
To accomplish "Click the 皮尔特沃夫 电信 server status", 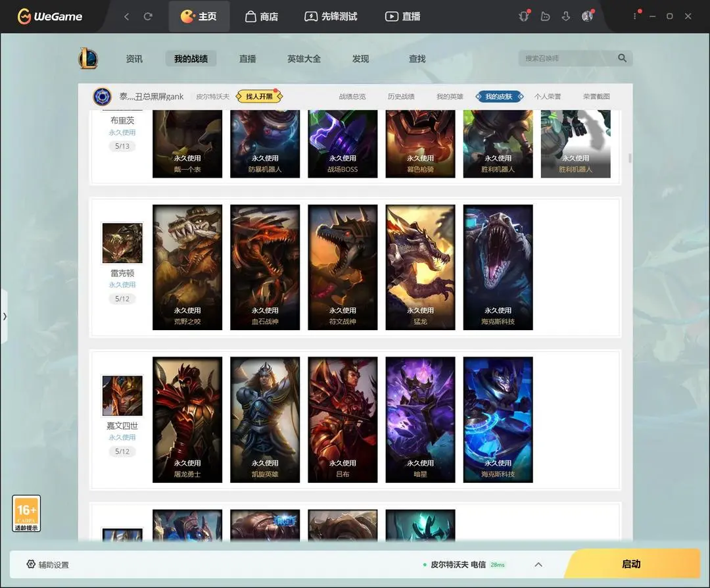I will click(x=463, y=564).
